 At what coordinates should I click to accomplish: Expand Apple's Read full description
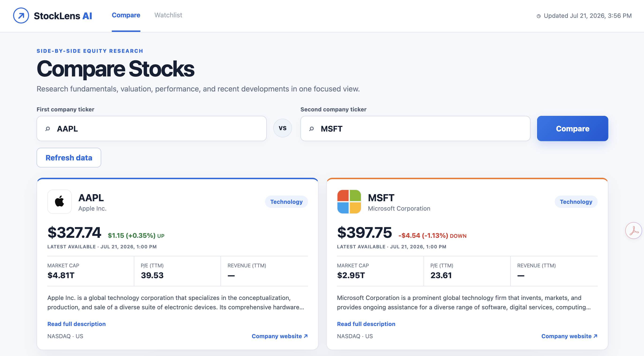coord(76,324)
